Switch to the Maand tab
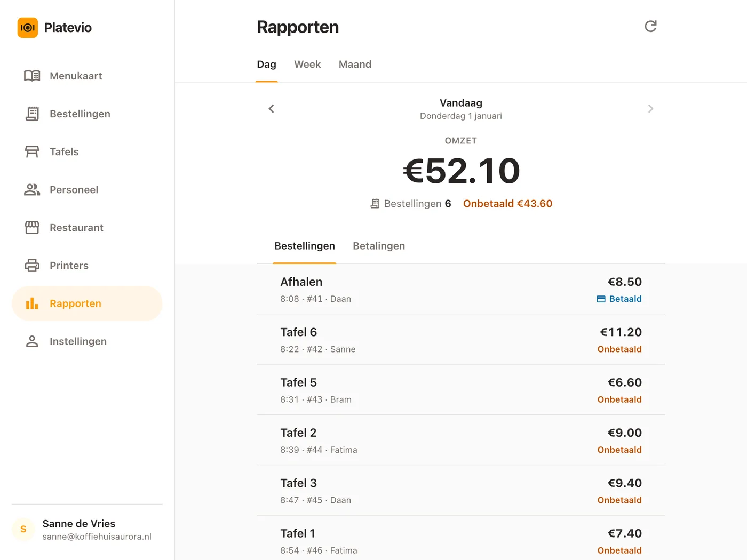The height and width of the screenshot is (560, 747). (355, 65)
